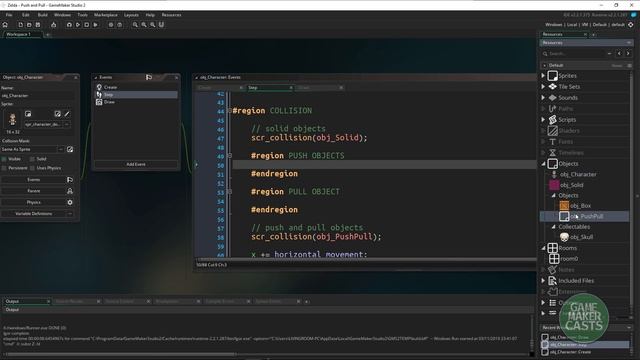The height and width of the screenshot is (360, 640).
Task: Click the Parent button
Action: pyautogui.click(x=37, y=191)
